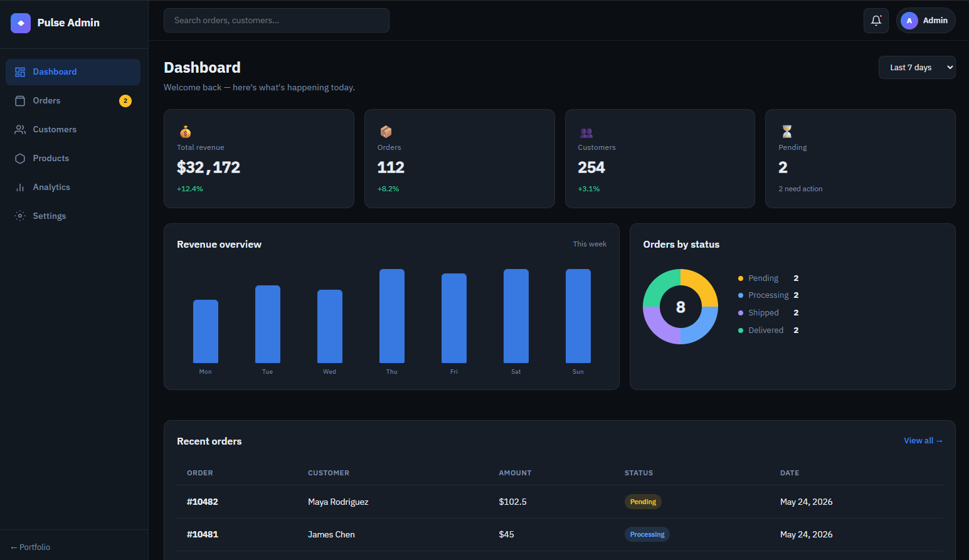Image resolution: width=969 pixels, height=560 pixels.
Task: Click the Customers people icon in sidebar
Action: (20, 130)
